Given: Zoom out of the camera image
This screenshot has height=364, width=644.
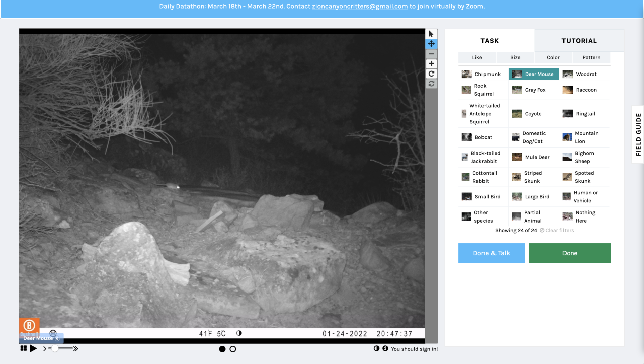Looking at the screenshot, I should (431, 54).
